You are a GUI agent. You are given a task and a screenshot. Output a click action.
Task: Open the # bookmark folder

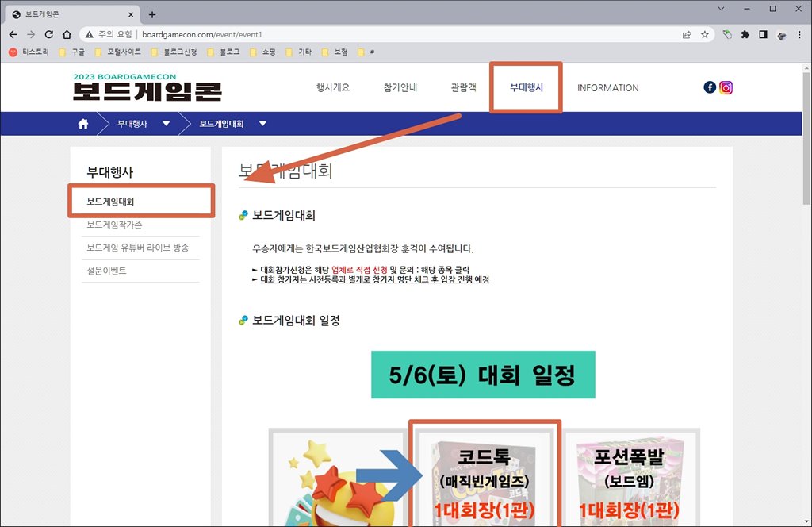pos(366,52)
